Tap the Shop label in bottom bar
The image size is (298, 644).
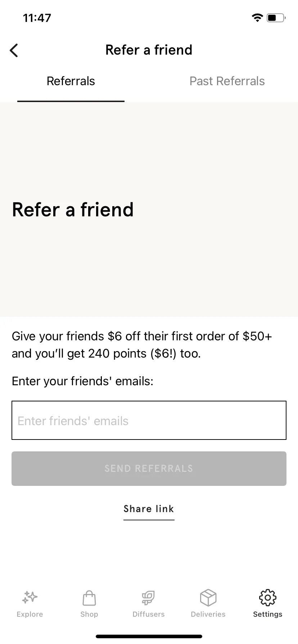click(89, 614)
